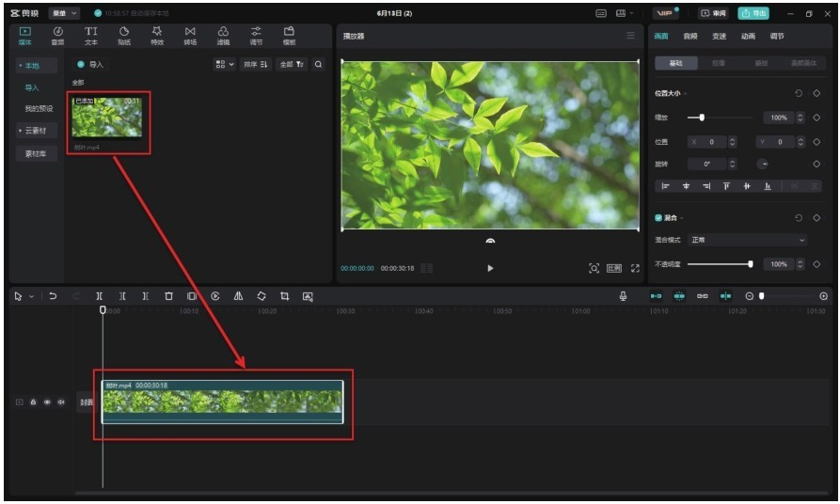Open the 音频 audio panel in top toolbar
The height and width of the screenshot is (504, 840).
[57, 36]
